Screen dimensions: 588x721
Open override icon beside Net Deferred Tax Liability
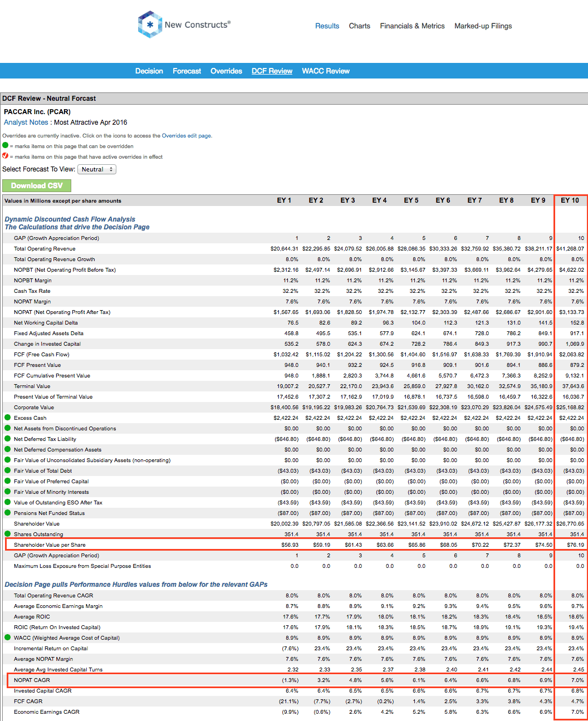[x=8, y=439]
